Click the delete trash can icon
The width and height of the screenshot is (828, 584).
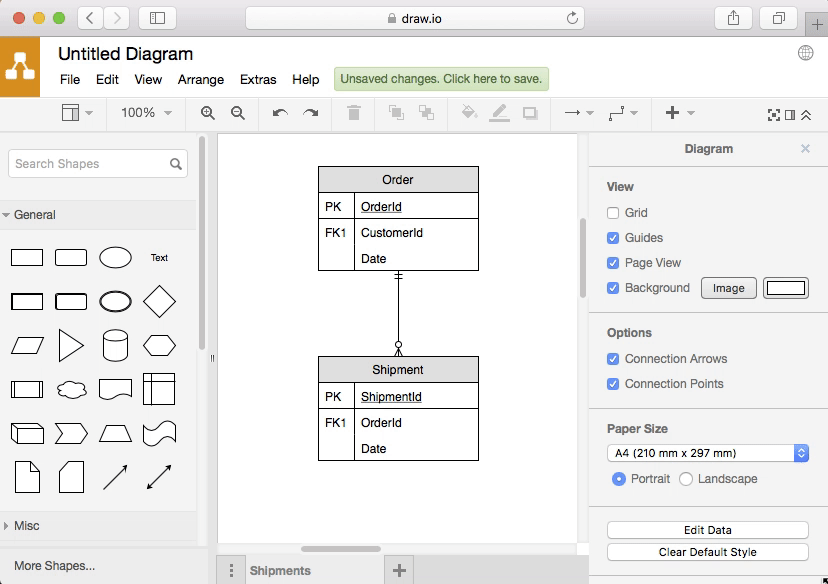[353, 113]
